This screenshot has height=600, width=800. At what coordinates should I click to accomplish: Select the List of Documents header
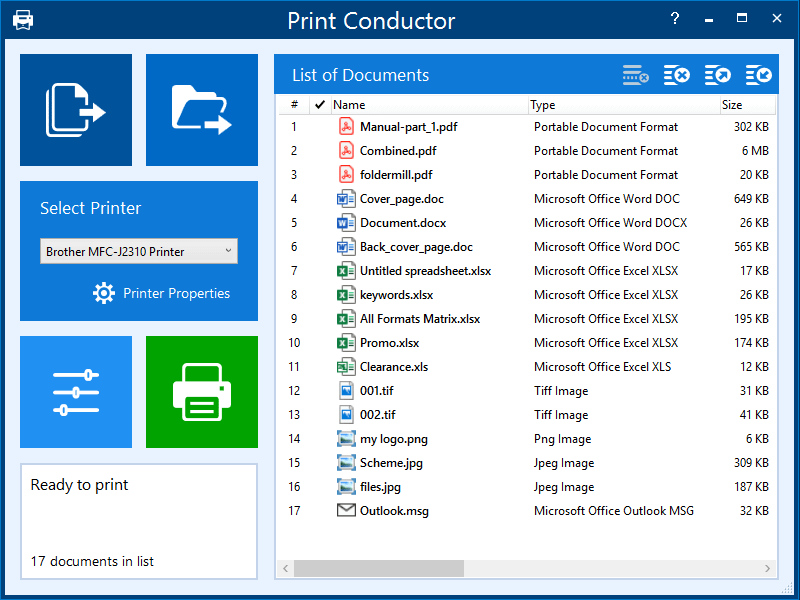360,75
